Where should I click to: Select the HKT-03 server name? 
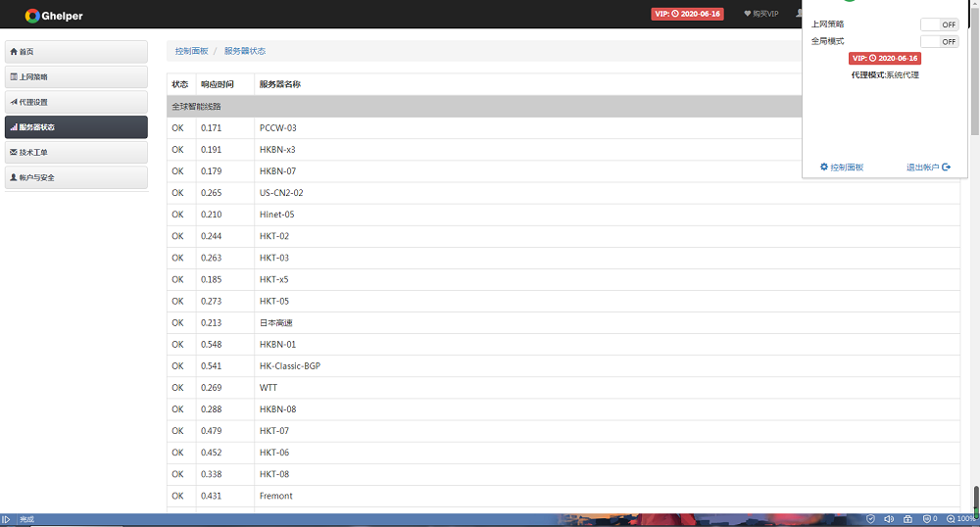(274, 258)
